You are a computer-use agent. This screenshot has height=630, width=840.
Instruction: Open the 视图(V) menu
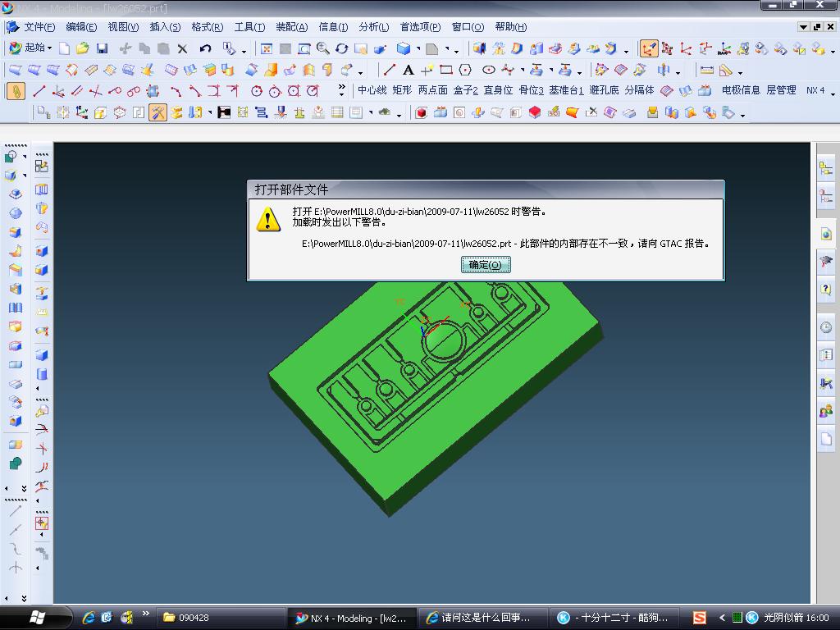click(123, 27)
